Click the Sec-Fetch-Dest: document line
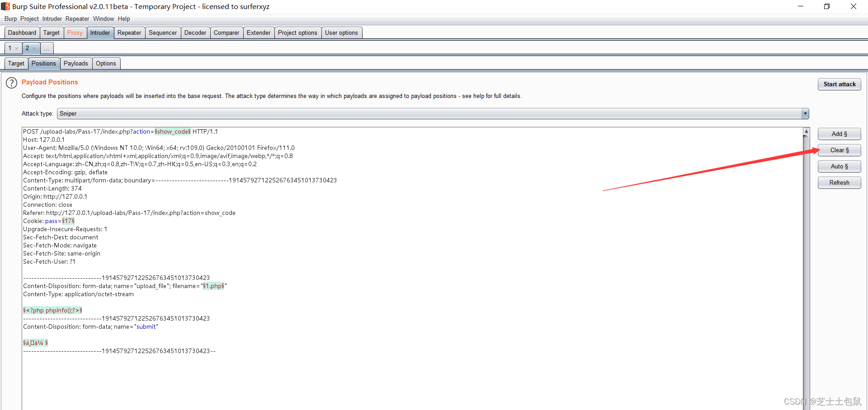 pos(61,237)
